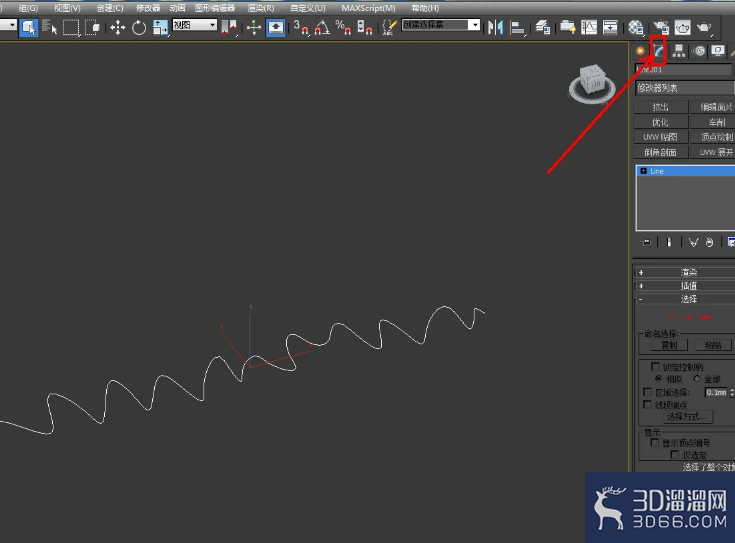Expand the Rendering (渲染) rollout
Screen dimensions: 735x543
click(x=685, y=272)
